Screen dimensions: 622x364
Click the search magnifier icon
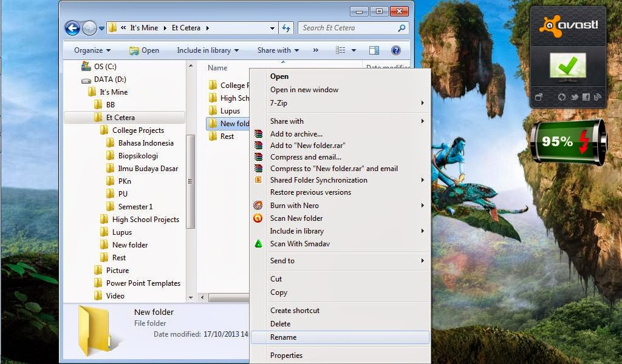pos(402,28)
